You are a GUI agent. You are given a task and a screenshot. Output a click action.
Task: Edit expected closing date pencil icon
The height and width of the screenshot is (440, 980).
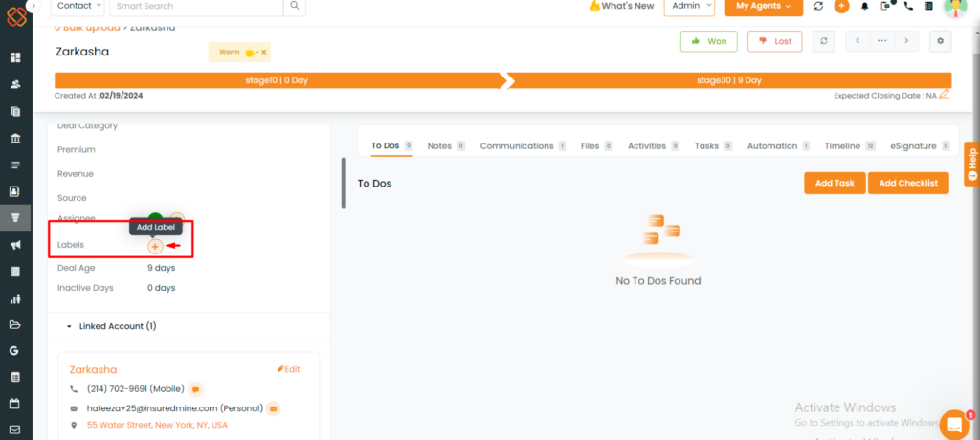pyautogui.click(x=944, y=95)
